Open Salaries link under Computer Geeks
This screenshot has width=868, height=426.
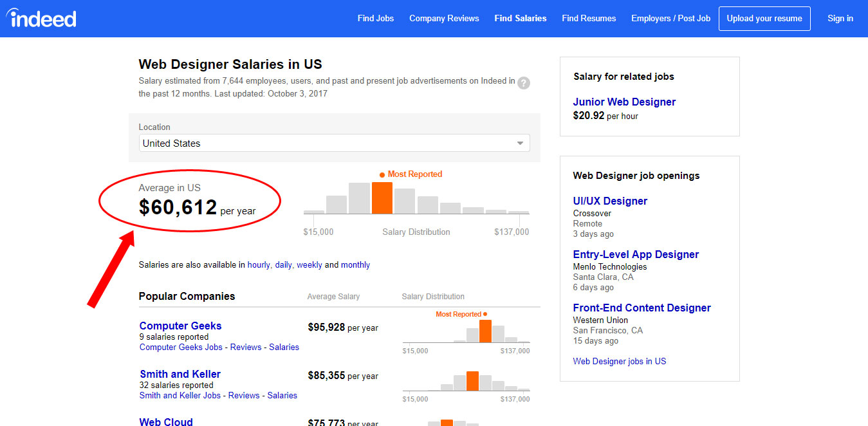pyautogui.click(x=284, y=347)
